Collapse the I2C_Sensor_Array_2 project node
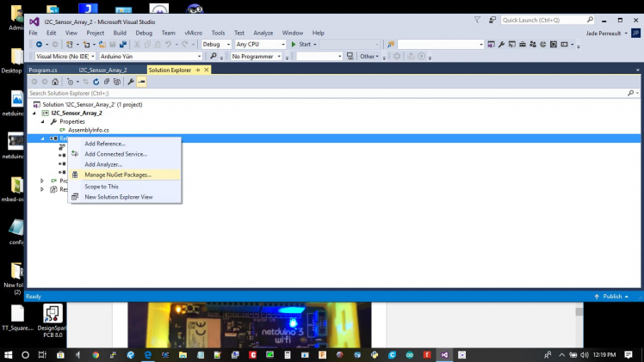Screen dimensions: 644x362 point(34,113)
